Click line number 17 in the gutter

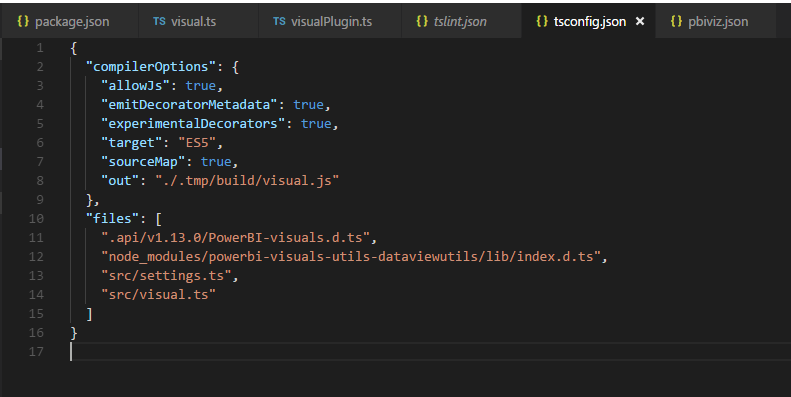pyautogui.click(x=36, y=352)
